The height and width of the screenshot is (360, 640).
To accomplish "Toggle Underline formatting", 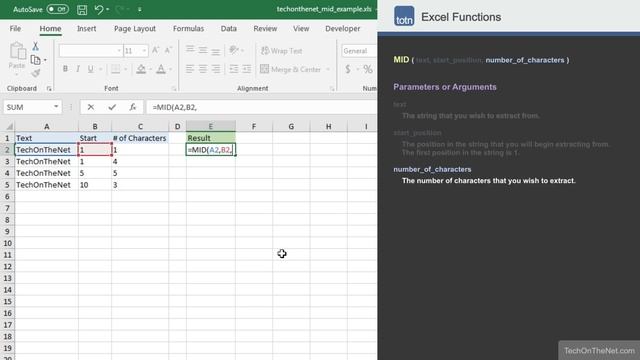I will pos(91,69).
